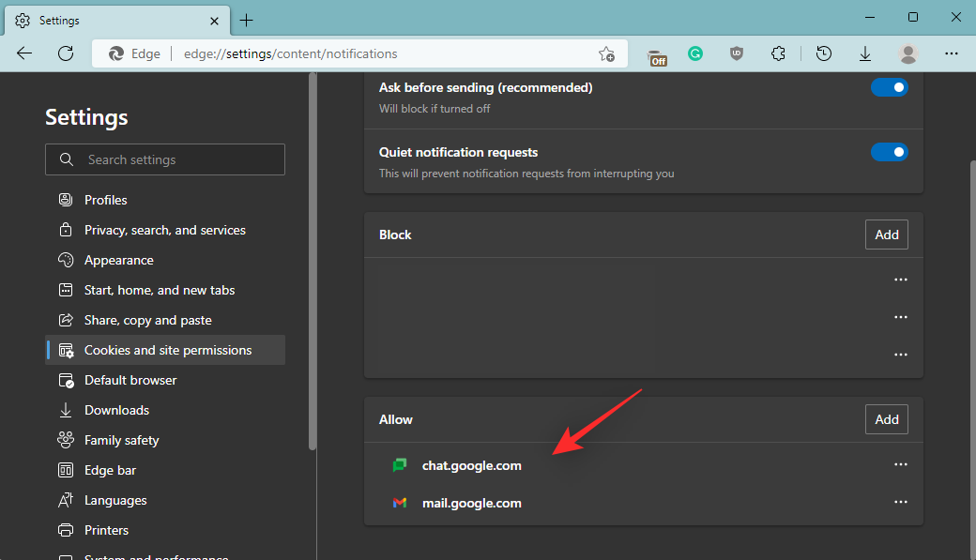The width and height of the screenshot is (976, 560).
Task: Open first blocked site's more actions
Action: coord(901,280)
